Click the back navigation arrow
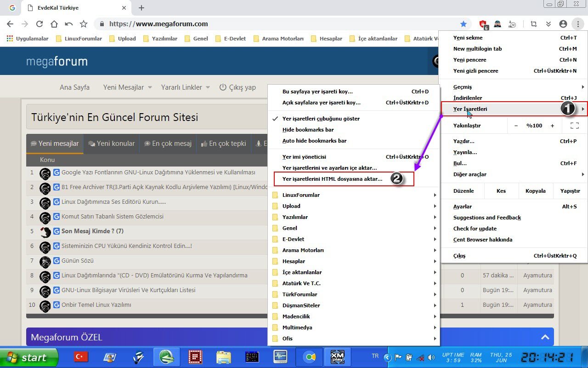Screen dimensions: 588x368 coord(10,24)
